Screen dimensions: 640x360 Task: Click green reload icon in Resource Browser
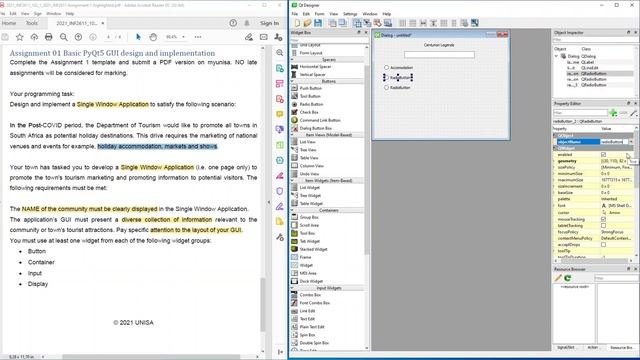[568, 278]
